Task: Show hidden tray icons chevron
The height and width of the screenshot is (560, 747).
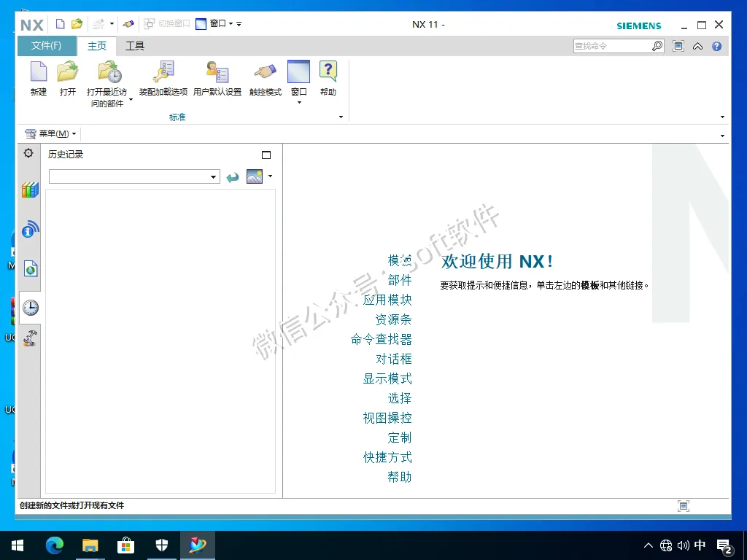Action: click(x=648, y=545)
